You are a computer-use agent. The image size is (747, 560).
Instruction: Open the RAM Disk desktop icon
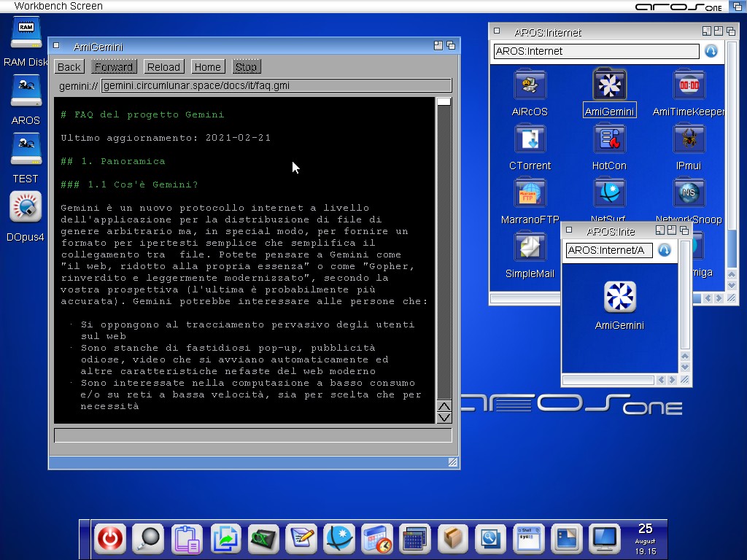tap(26, 35)
